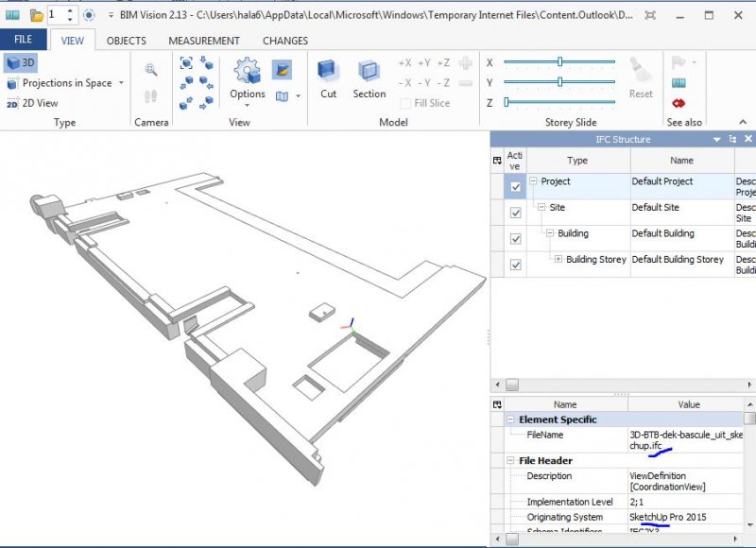Expand the Building Storey tree node
Screen dimensions: 756x548
click(558, 260)
